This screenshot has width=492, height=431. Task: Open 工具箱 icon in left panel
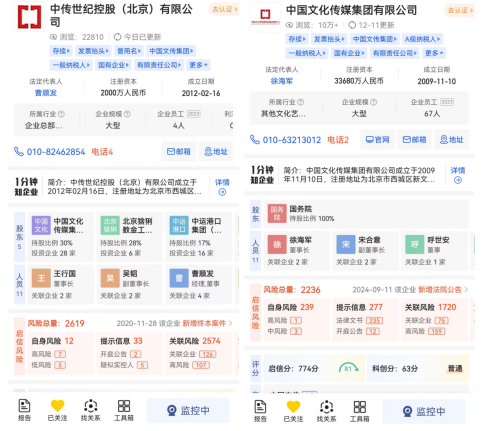coord(124,410)
